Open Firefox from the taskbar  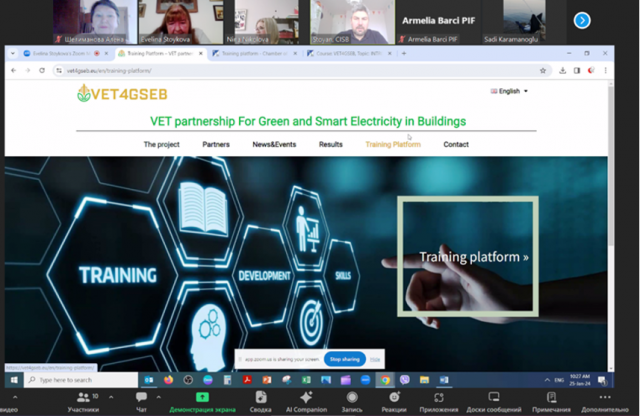[168, 380]
